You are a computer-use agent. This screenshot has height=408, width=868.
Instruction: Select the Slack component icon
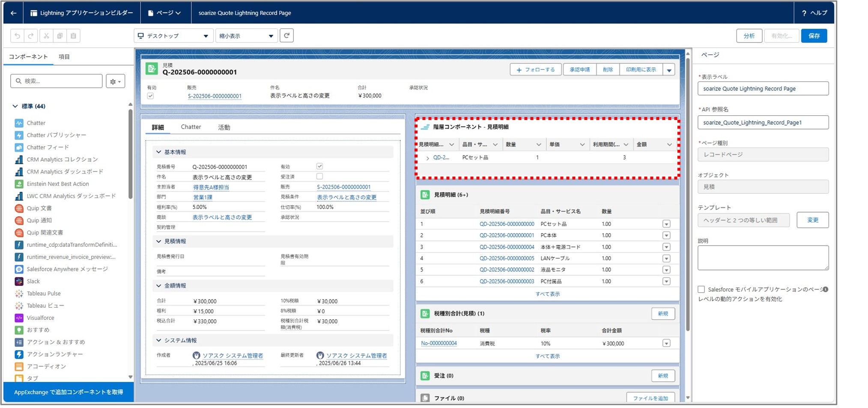(x=19, y=282)
